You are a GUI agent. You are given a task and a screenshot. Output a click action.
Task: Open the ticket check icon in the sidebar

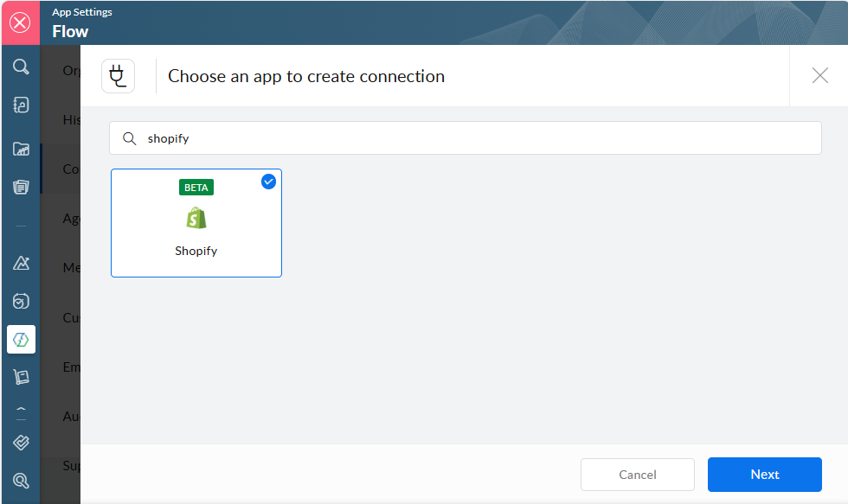coord(21,443)
